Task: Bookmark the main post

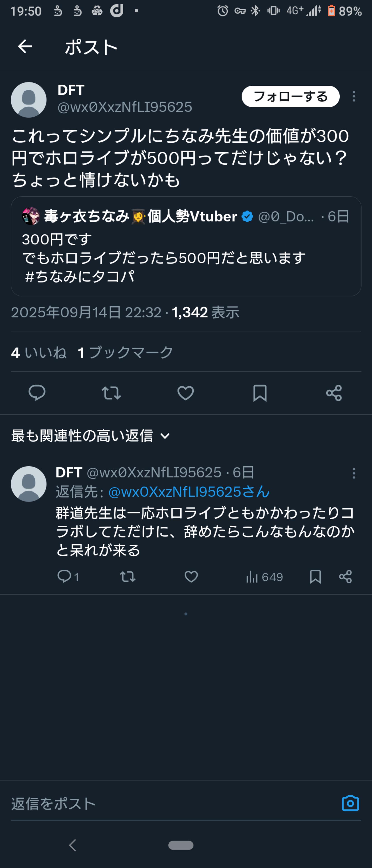Action: (260, 393)
